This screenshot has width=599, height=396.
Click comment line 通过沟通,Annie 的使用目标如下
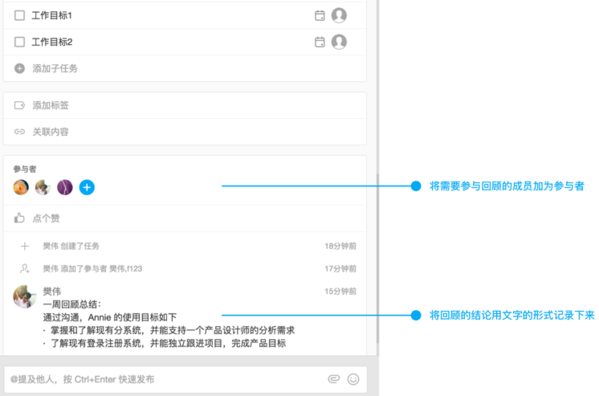click(x=110, y=317)
